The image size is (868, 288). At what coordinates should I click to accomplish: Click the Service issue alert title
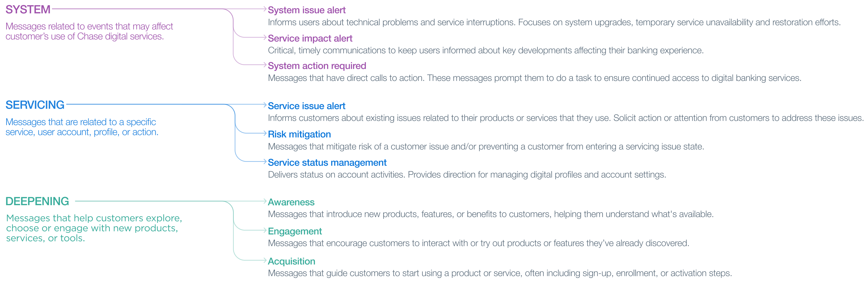click(x=306, y=106)
